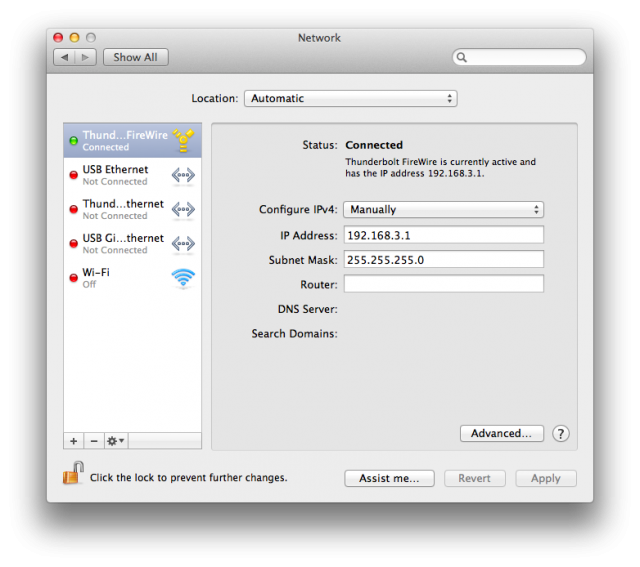Click the empty Router field

coord(444,284)
